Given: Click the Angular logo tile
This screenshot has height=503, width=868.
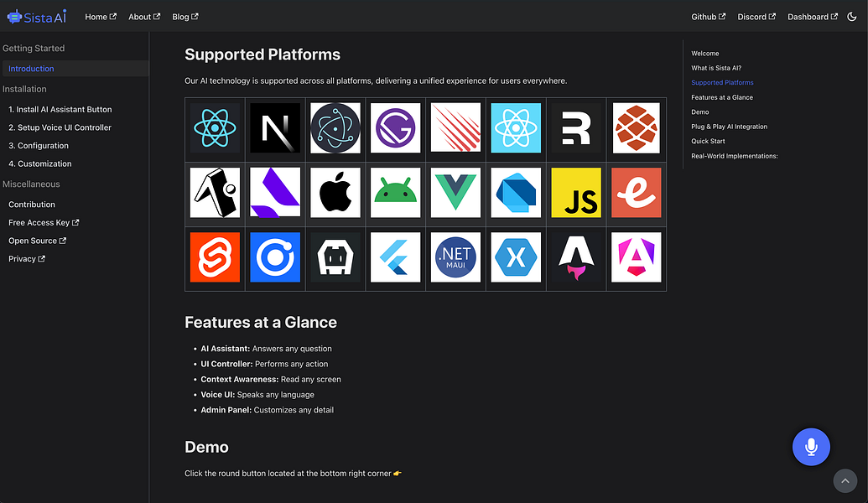Looking at the screenshot, I should 636,257.
